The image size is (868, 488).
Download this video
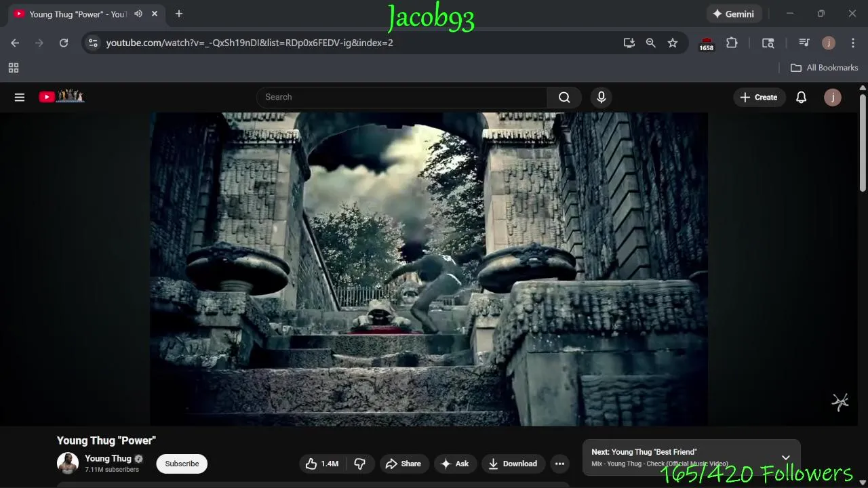pyautogui.click(x=513, y=464)
